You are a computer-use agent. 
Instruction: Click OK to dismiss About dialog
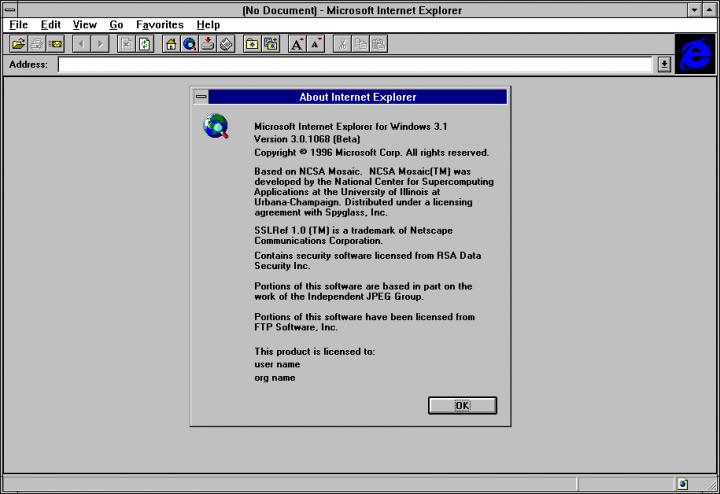[x=462, y=405]
